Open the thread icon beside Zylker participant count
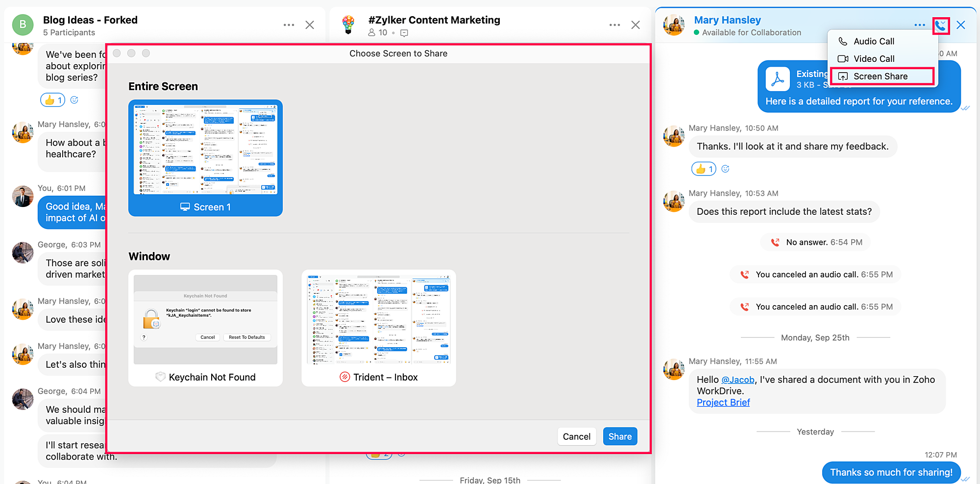 pos(404,33)
